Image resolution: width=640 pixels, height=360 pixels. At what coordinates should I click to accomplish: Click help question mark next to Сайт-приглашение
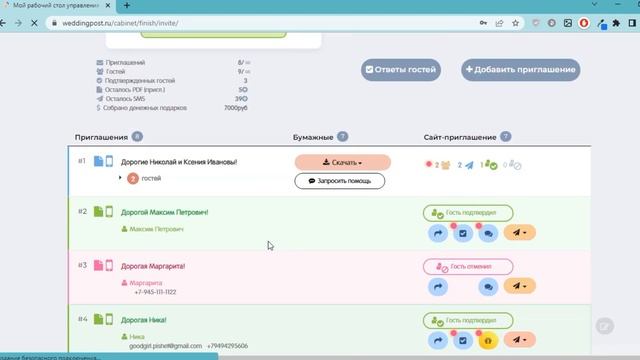pyautogui.click(x=506, y=137)
